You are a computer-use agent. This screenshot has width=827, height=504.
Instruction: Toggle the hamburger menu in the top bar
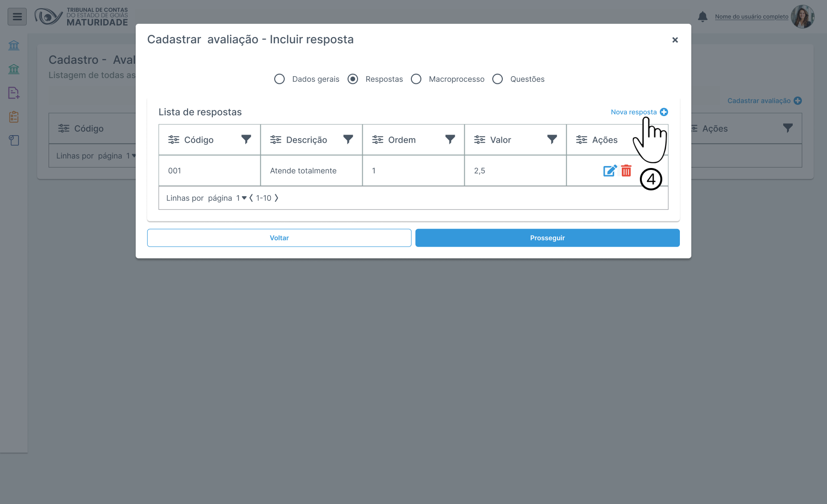[x=17, y=17]
